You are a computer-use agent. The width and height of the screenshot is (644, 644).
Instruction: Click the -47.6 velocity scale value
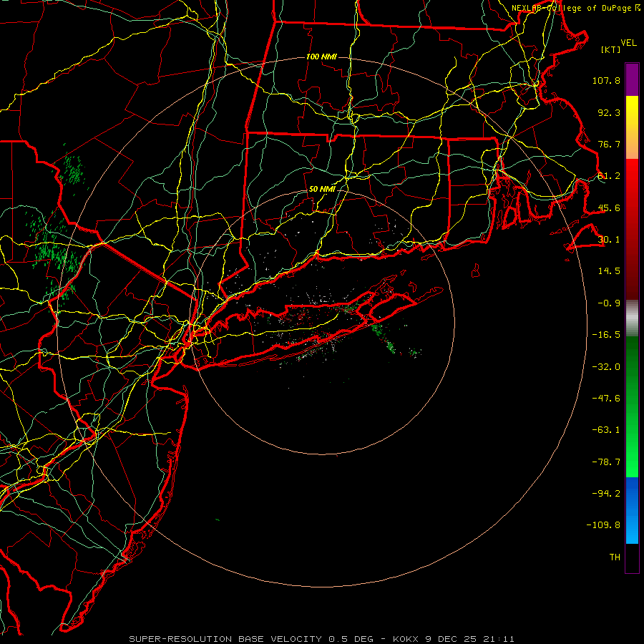[x=606, y=399]
